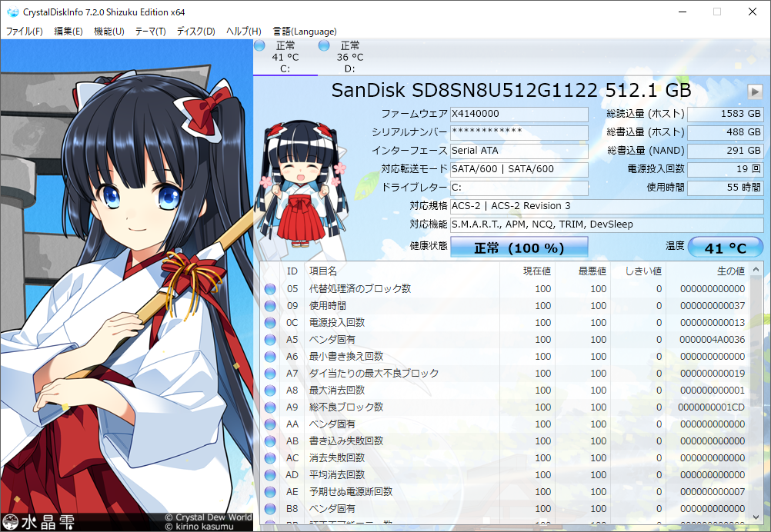Click the 291 GB NAND writes value
This screenshot has height=532, width=771.
coord(726,151)
